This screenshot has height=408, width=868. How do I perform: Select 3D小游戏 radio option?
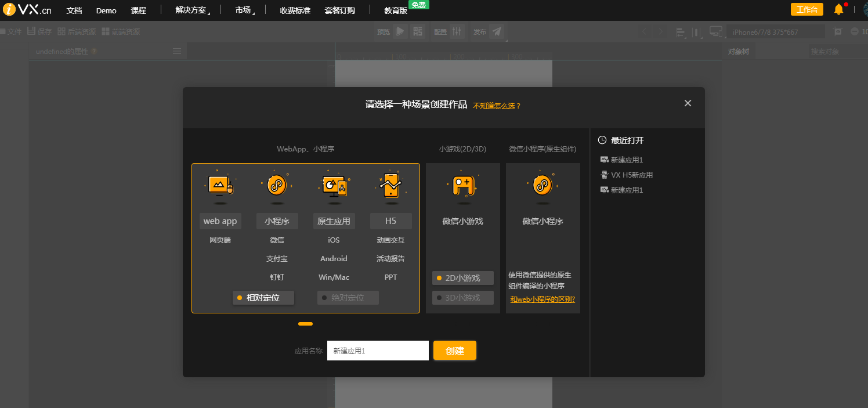pyautogui.click(x=463, y=298)
